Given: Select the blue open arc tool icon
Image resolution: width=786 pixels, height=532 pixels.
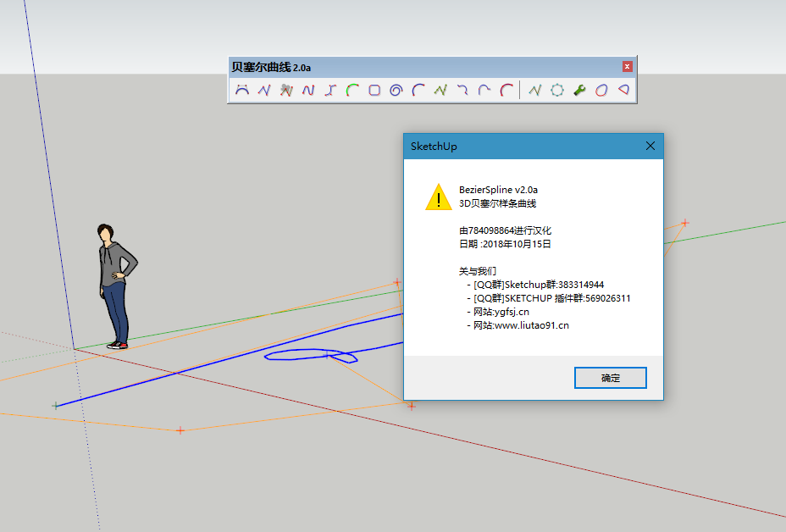Looking at the screenshot, I should tap(418, 91).
